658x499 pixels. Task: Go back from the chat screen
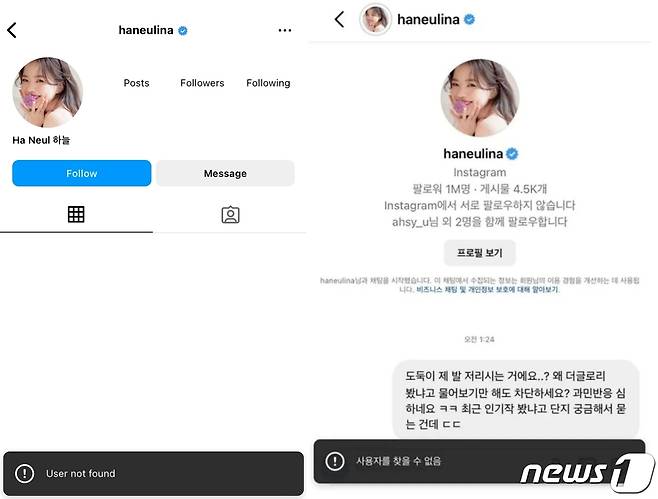(x=339, y=19)
